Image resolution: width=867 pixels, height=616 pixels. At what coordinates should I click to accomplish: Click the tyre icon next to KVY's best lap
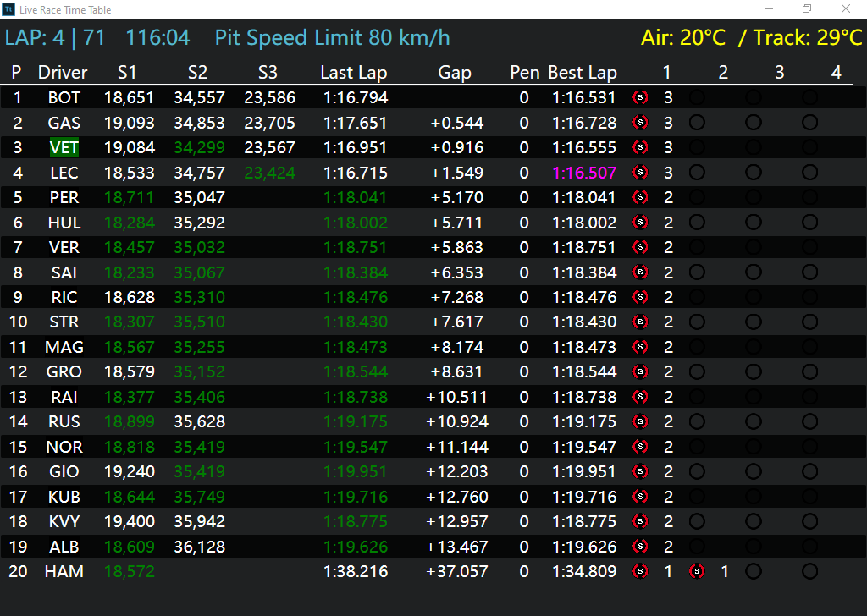coord(640,521)
